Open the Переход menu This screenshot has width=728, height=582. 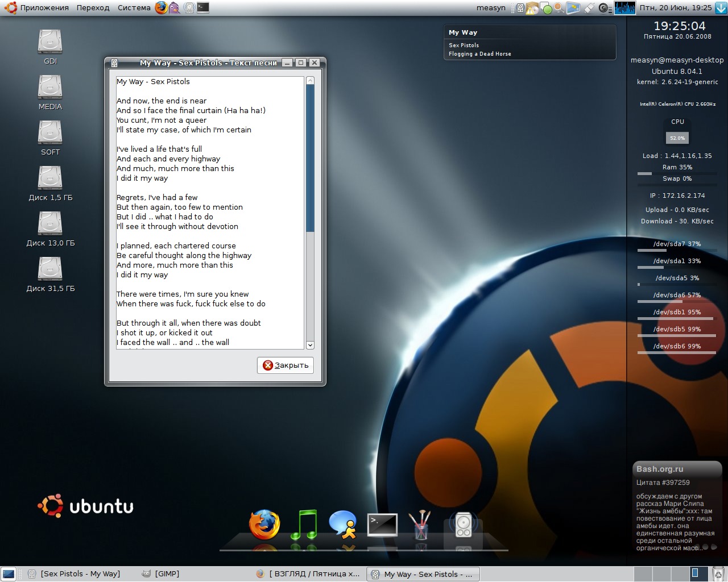[93, 7]
